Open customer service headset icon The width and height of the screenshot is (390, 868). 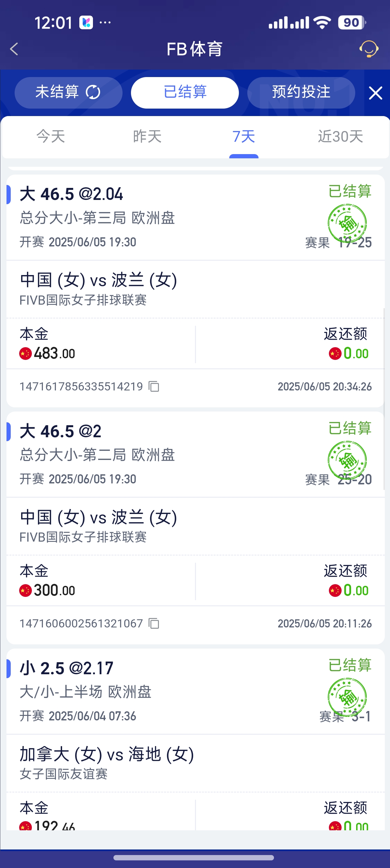pos(369,49)
